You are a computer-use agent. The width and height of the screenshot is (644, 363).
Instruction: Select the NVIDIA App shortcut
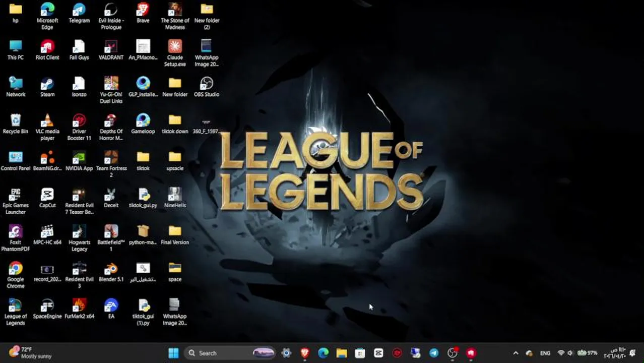(79, 160)
